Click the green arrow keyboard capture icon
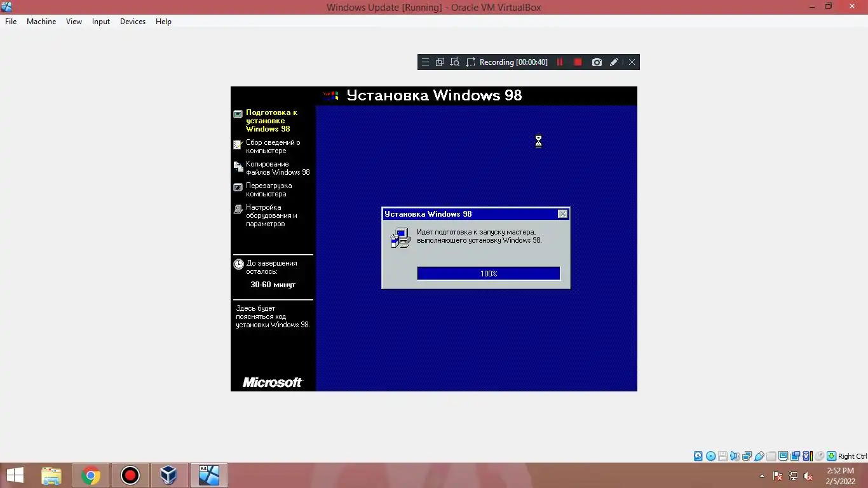Screen dimensions: 868x488 tap(831, 456)
